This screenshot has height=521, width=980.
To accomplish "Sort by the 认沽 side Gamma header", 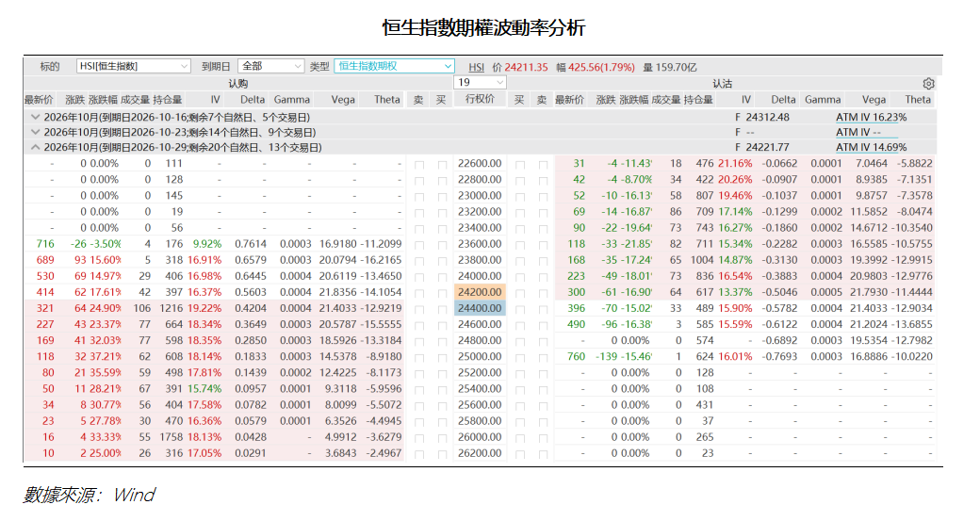I will pos(823,99).
